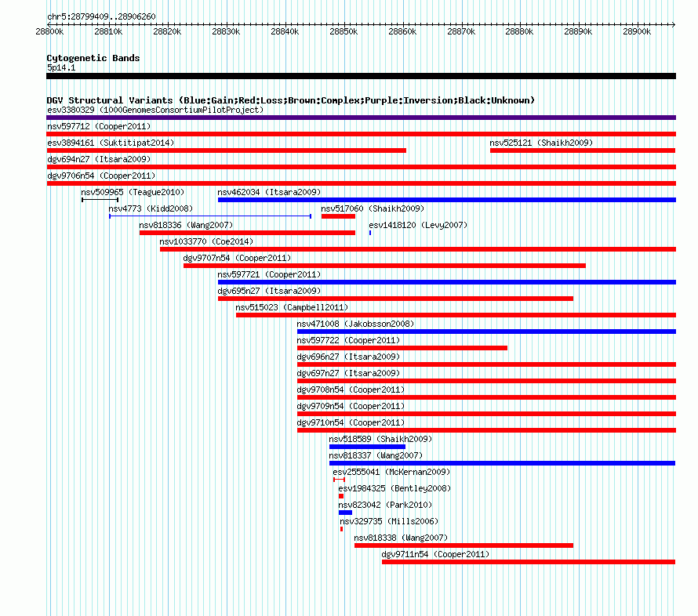Click the blue nsv818337 gain bar
The height and width of the screenshot is (616, 698).
click(502, 463)
